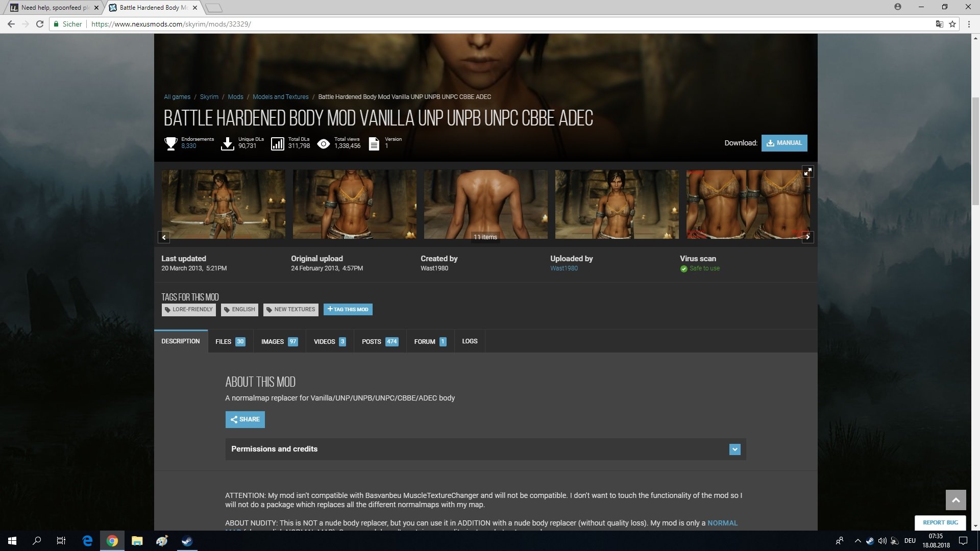Click the Unique DLs download icon
This screenshot has height=551, width=980.
tap(228, 143)
